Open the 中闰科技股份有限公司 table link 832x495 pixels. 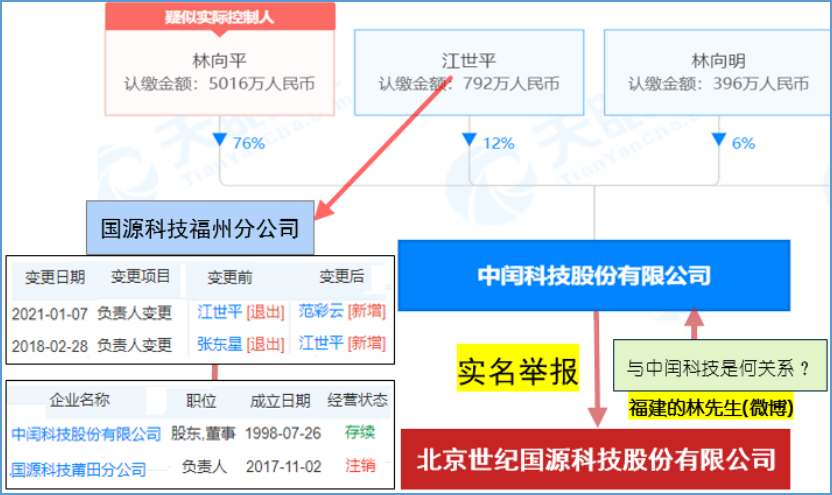(86, 434)
